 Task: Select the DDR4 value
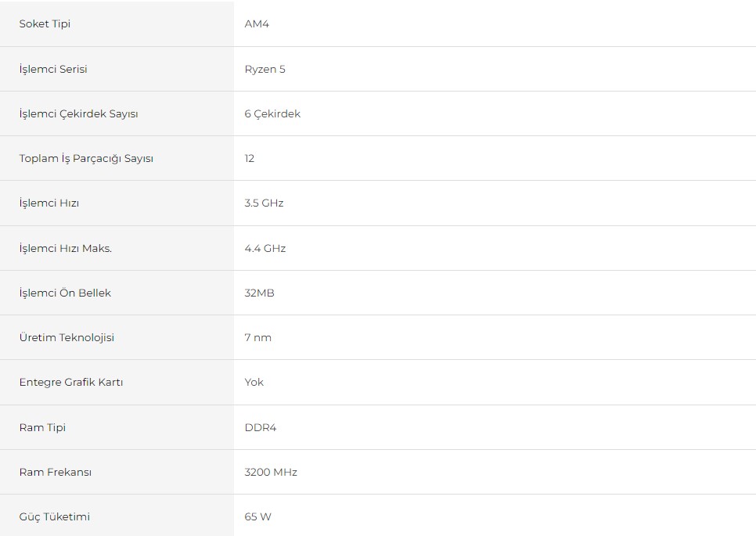(x=261, y=427)
